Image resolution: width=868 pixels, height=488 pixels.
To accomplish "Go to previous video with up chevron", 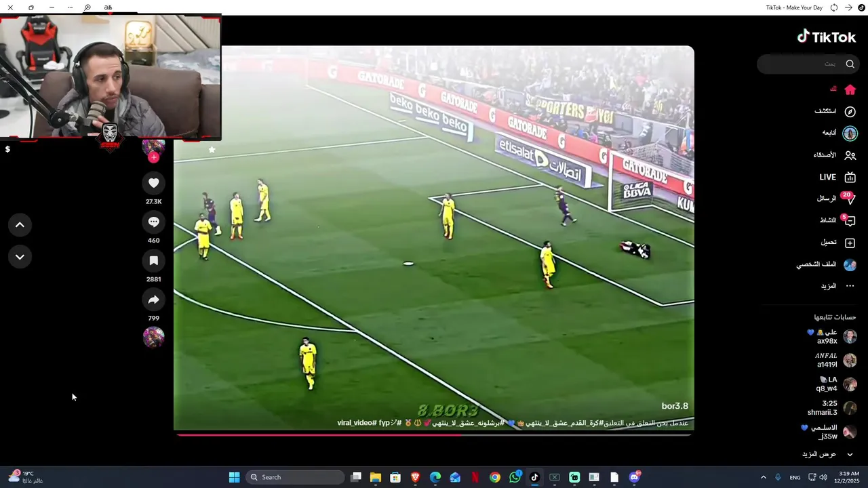I will 20,225.
